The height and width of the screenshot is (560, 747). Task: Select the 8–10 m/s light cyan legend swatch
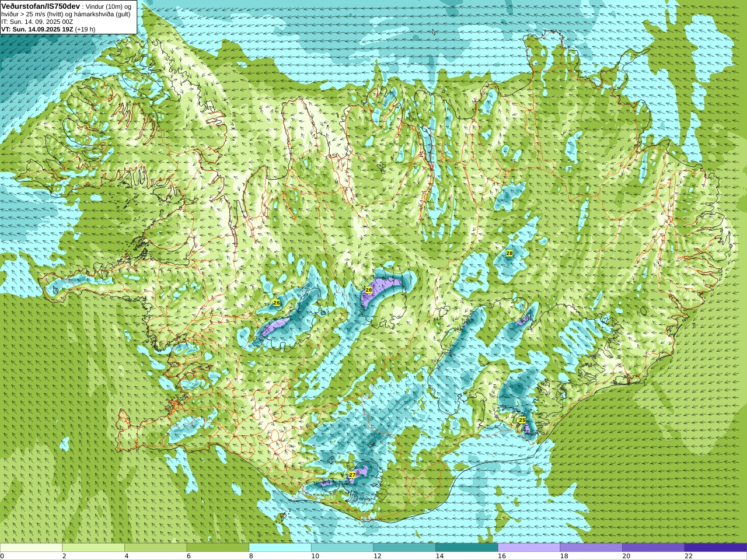[280, 548]
